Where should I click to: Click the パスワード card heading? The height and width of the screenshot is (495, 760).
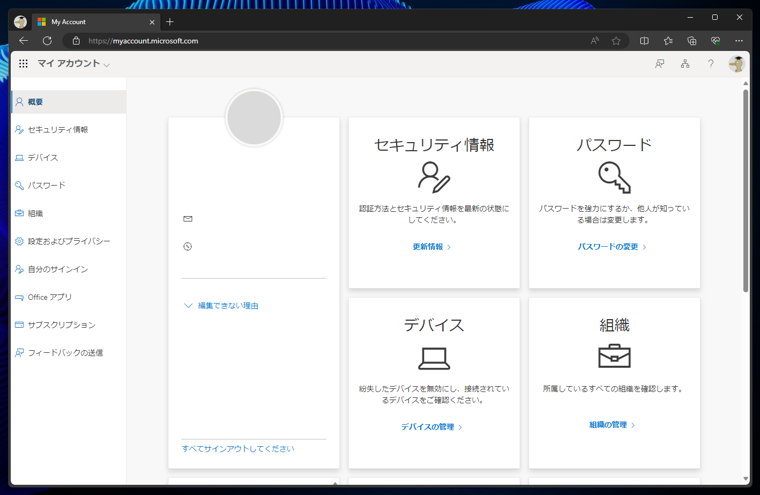click(614, 144)
